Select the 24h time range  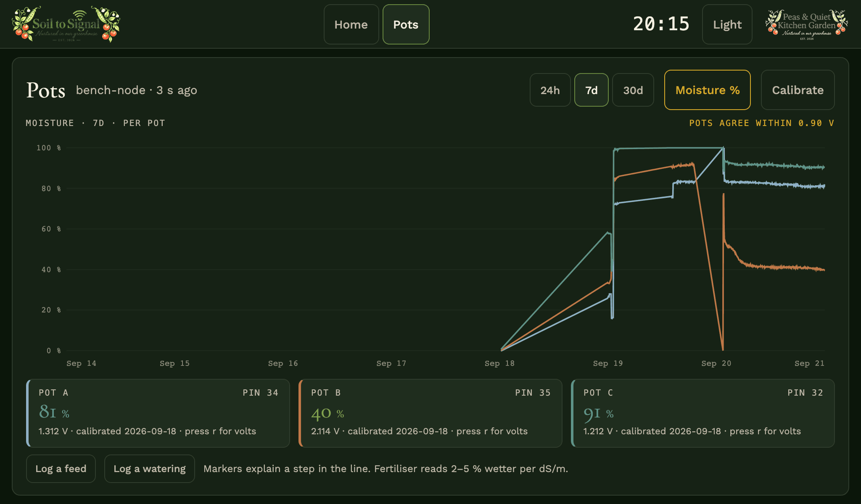click(550, 90)
